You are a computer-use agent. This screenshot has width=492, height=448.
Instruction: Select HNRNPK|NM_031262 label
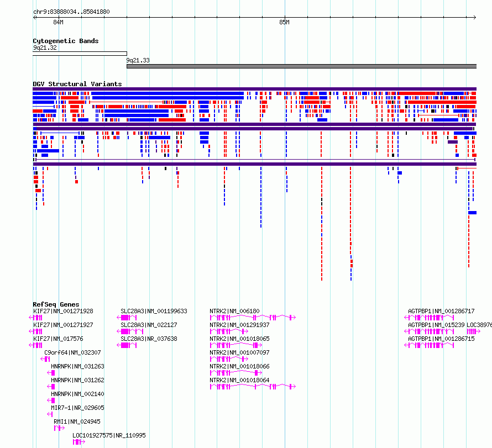pos(77,380)
